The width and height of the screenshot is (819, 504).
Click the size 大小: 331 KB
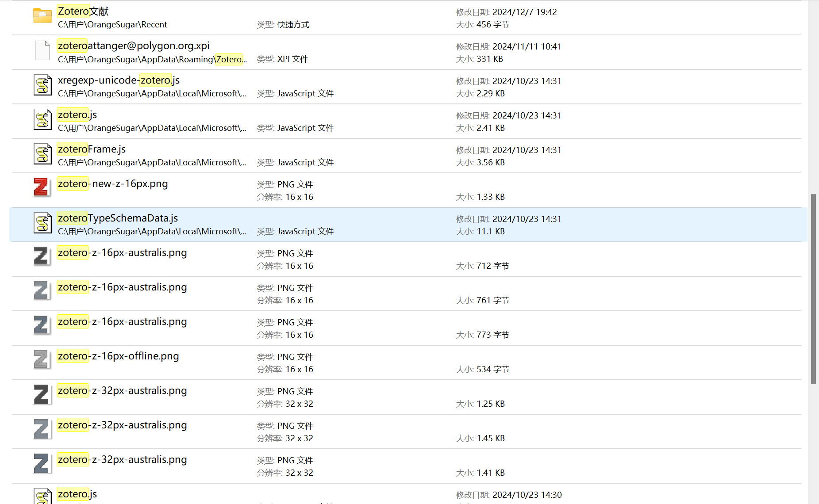click(479, 59)
